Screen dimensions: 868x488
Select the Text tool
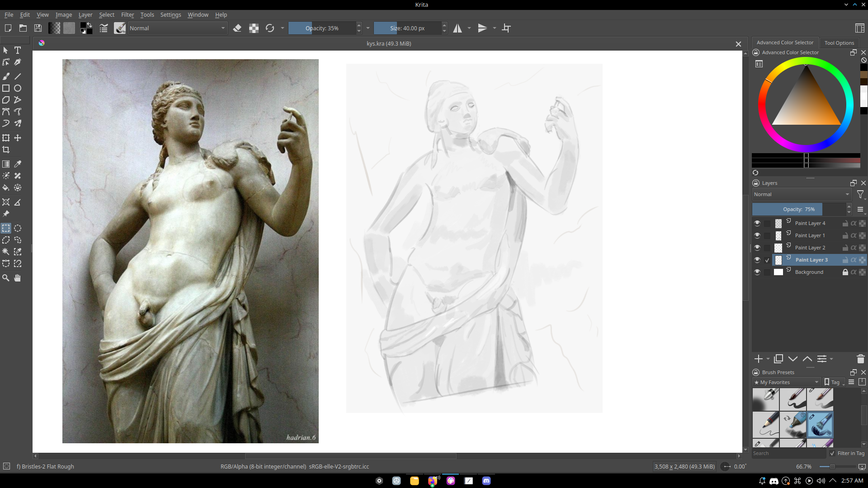click(x=18, y=50)
